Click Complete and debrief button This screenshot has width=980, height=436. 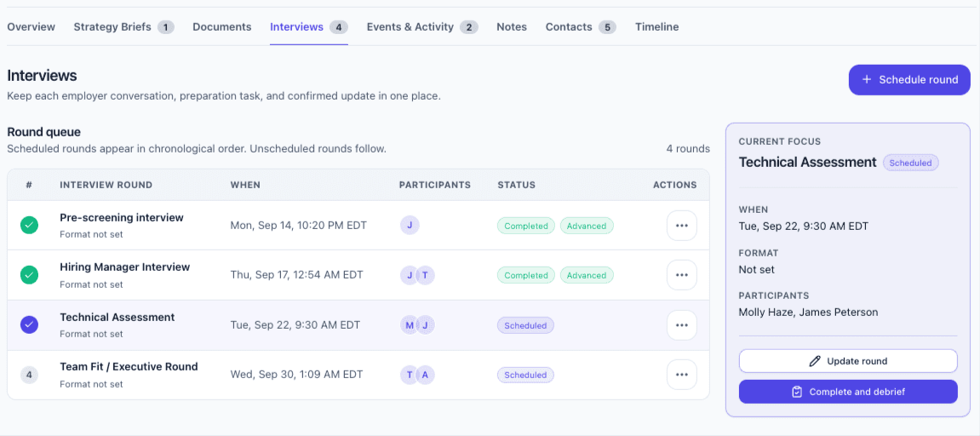click(x=848, y=392)
